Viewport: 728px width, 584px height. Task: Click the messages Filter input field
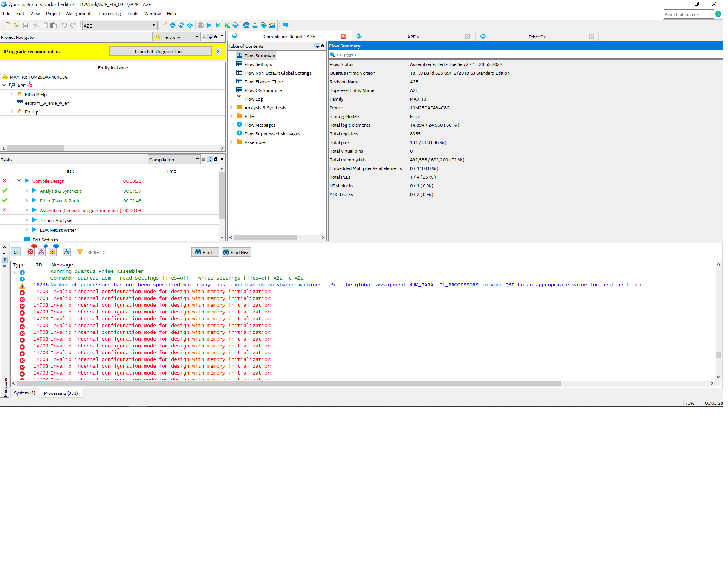[124, 252]
